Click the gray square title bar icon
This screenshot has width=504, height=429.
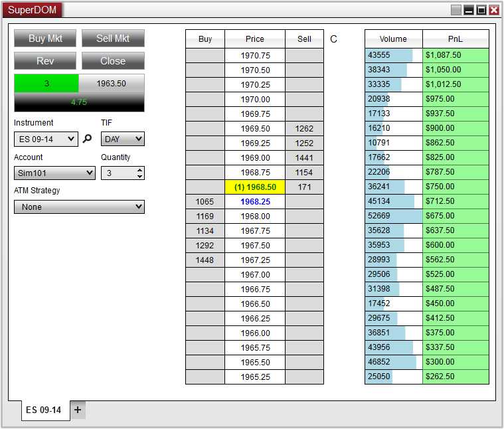tap(456, 10)
